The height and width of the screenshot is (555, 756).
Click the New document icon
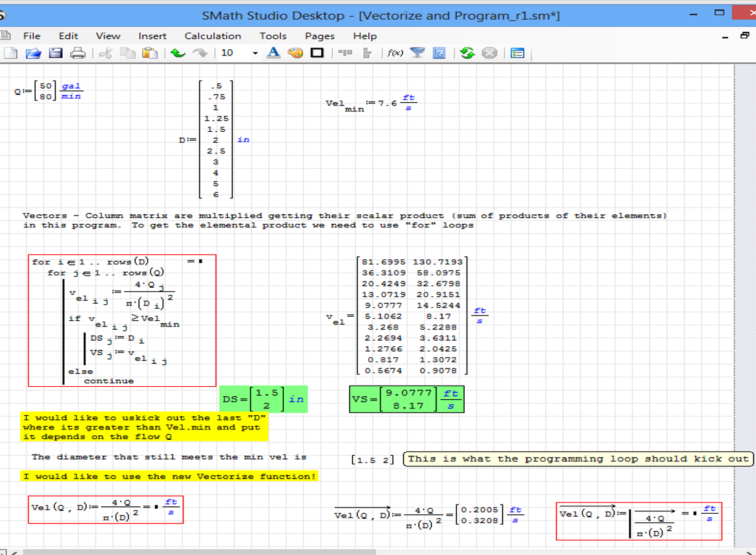pyautogui.click(x=10, y=53)
